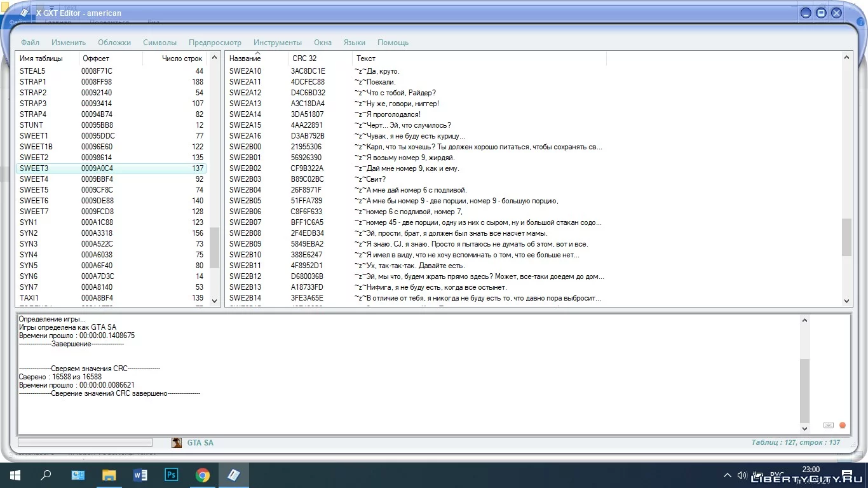The width and height of the screenshot is (868, 488).
Task: Open the Предпросмотр menu
Action: (x=215, y=43)
